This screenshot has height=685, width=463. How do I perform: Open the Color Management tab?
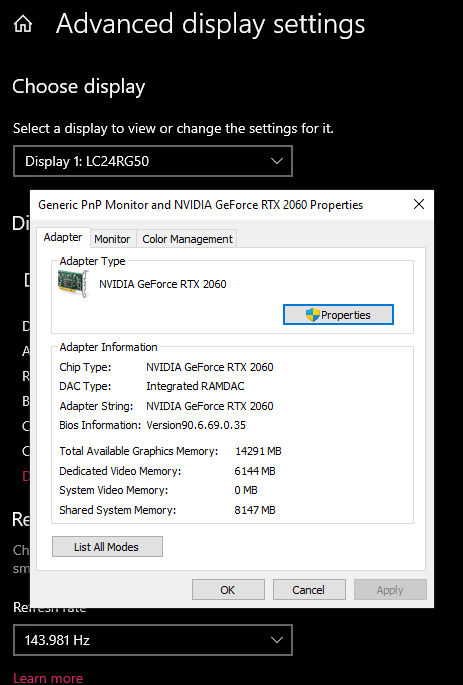point(187,239)
